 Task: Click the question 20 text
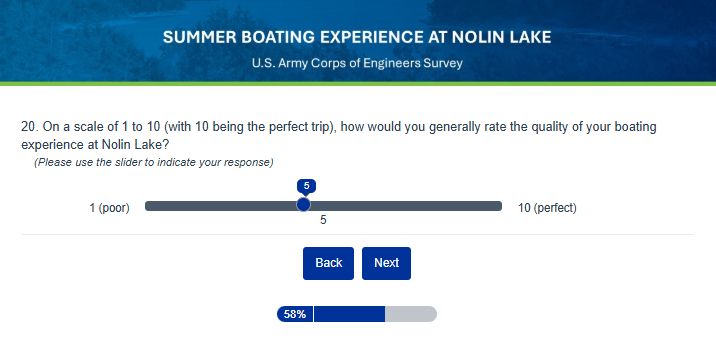[x=339, y=136]
